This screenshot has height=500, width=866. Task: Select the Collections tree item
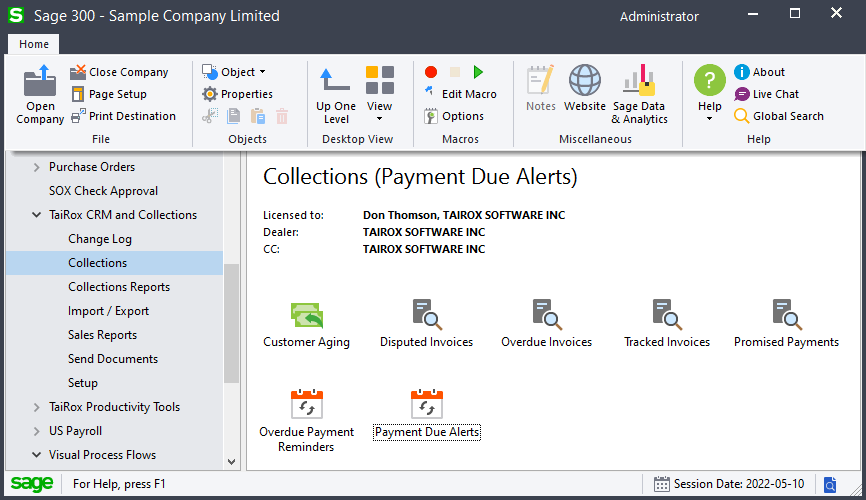pos(114,263)
